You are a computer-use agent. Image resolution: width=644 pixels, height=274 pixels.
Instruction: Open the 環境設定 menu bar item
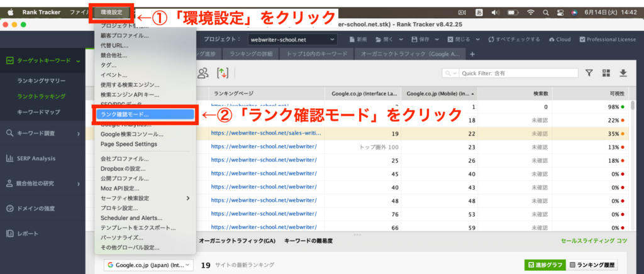pos(112,13)
